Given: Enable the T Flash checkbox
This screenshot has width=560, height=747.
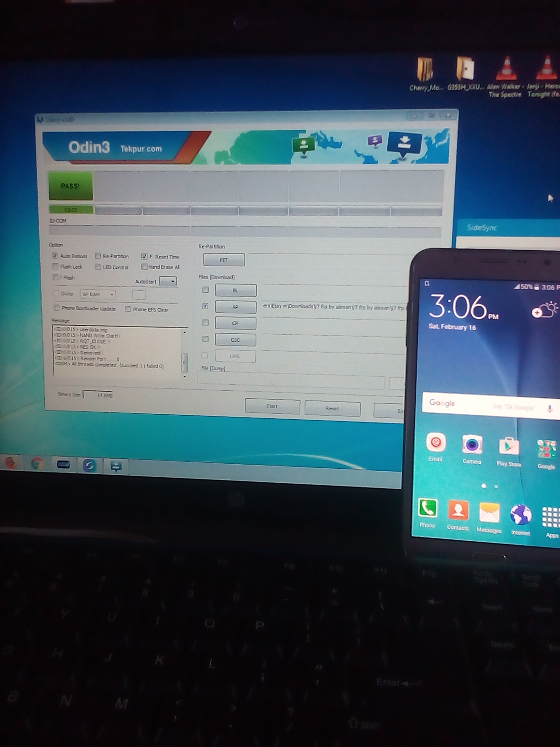Looking at the screenshot, I should point(56,277).
